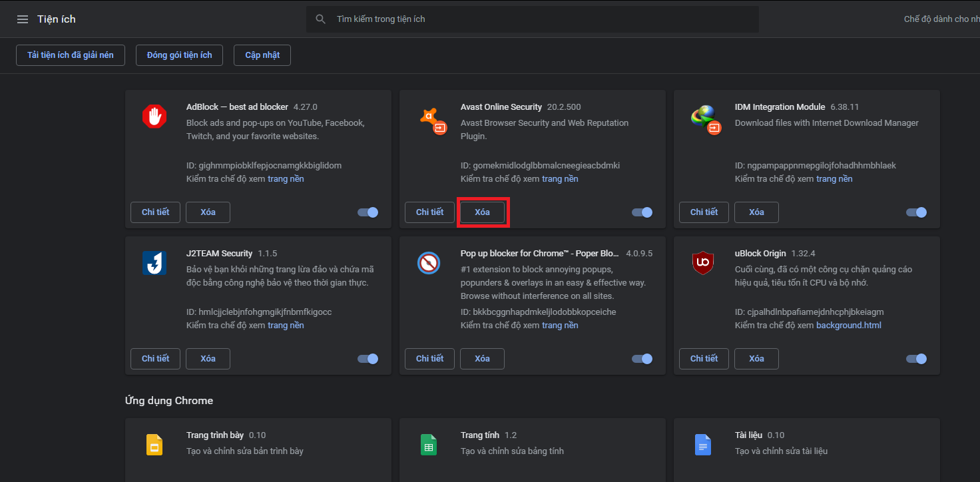Viewport: 980px width, 482px height.
Task: Open the background.html link for uBlock Origin
Action: pos(849,325)
